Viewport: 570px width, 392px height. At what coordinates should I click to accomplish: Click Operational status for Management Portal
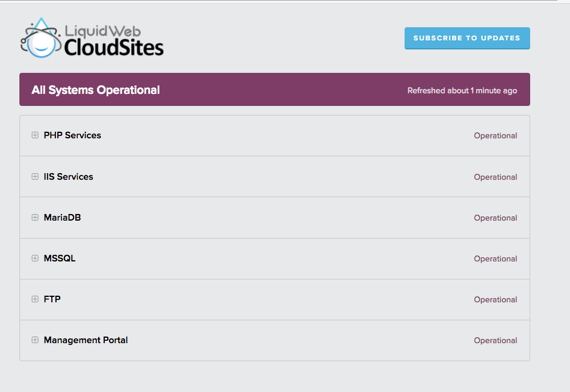[x=495, y=340]
